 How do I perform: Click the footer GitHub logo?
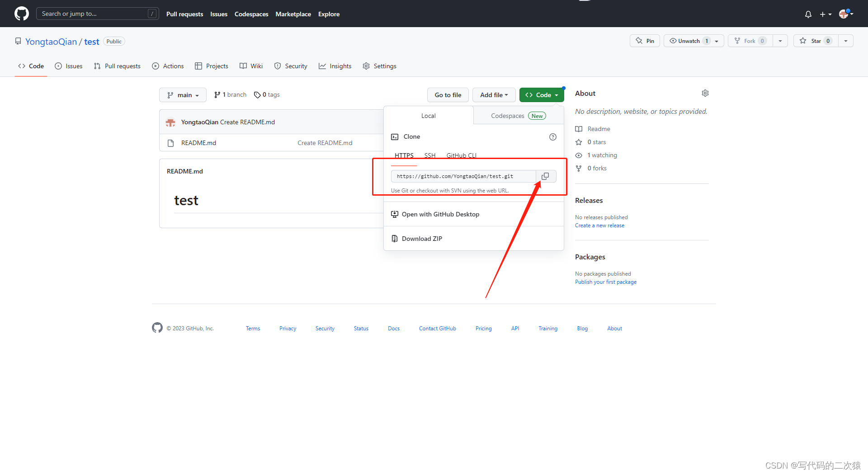point(157,328)
